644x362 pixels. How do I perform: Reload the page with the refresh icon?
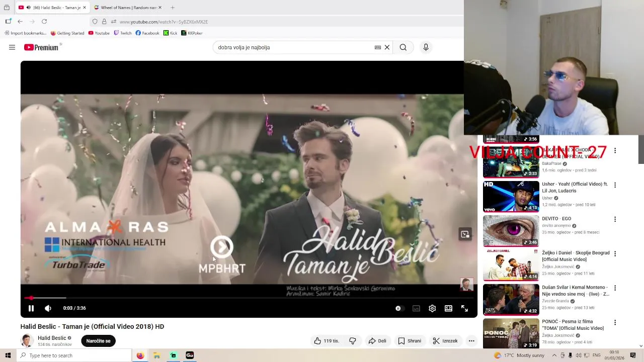[44, 22]
